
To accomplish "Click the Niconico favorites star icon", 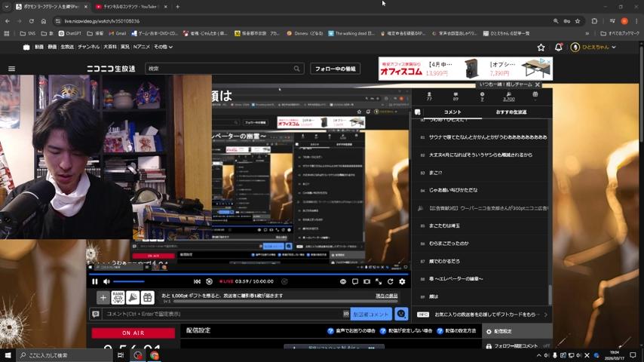I will coord(541,48).
